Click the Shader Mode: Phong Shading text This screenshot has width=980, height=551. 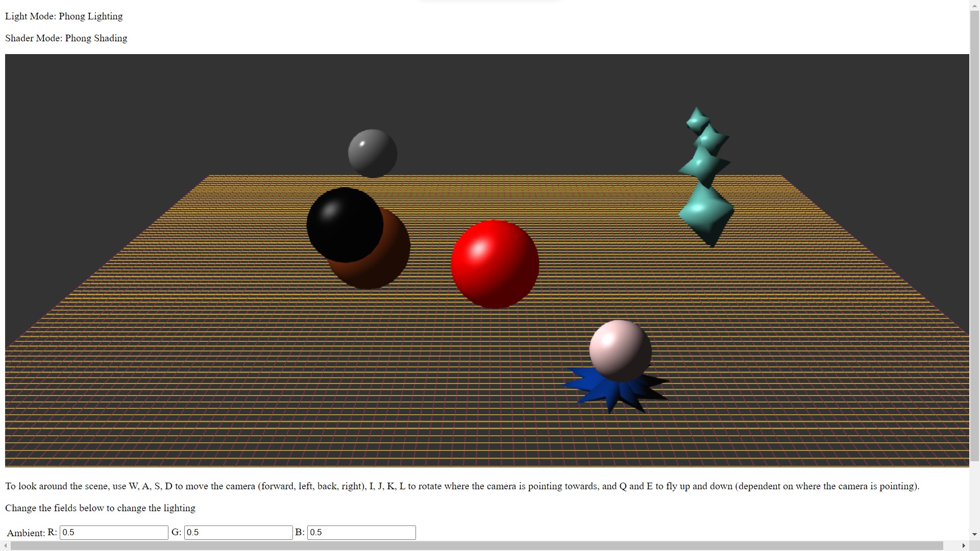(x=65, y=38)
